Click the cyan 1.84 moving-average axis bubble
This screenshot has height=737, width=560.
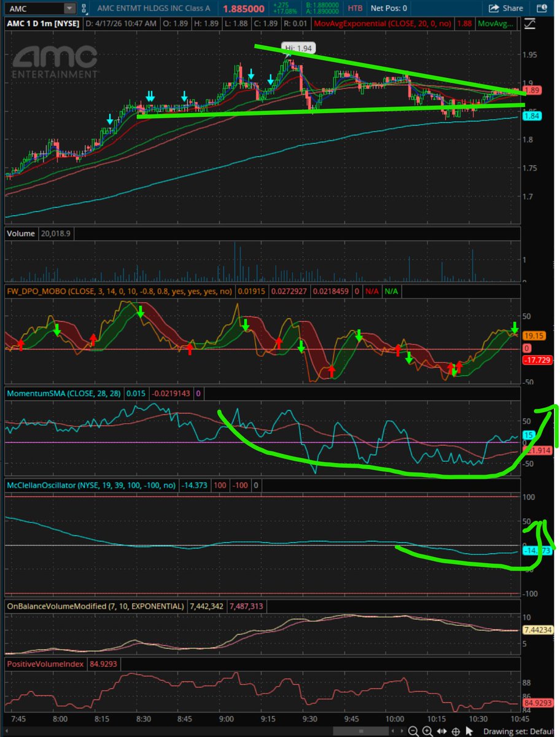click(x=531, y=116)
